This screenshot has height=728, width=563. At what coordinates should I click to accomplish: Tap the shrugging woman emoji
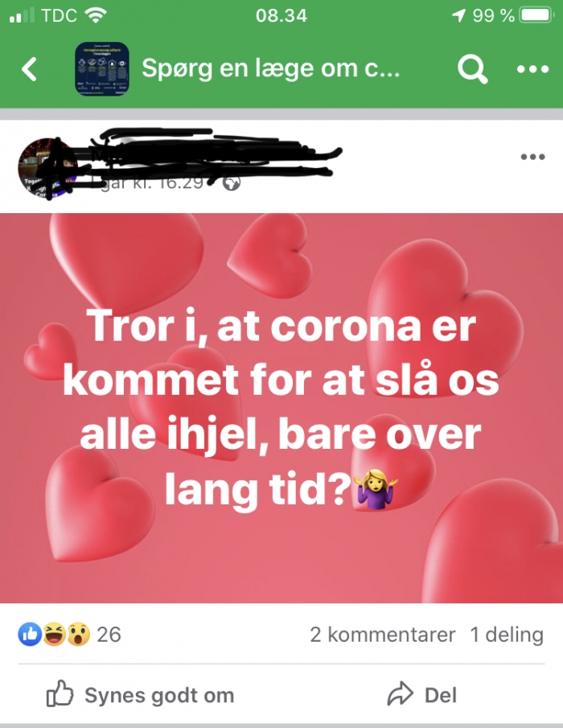coord(376,489)
